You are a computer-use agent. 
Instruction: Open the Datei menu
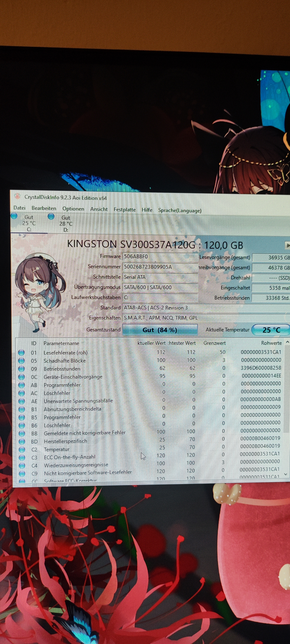[x=20, y=208]
